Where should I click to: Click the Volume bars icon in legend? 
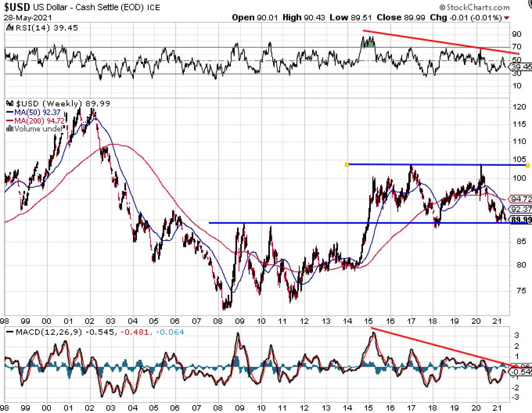(x=10, y=129)
